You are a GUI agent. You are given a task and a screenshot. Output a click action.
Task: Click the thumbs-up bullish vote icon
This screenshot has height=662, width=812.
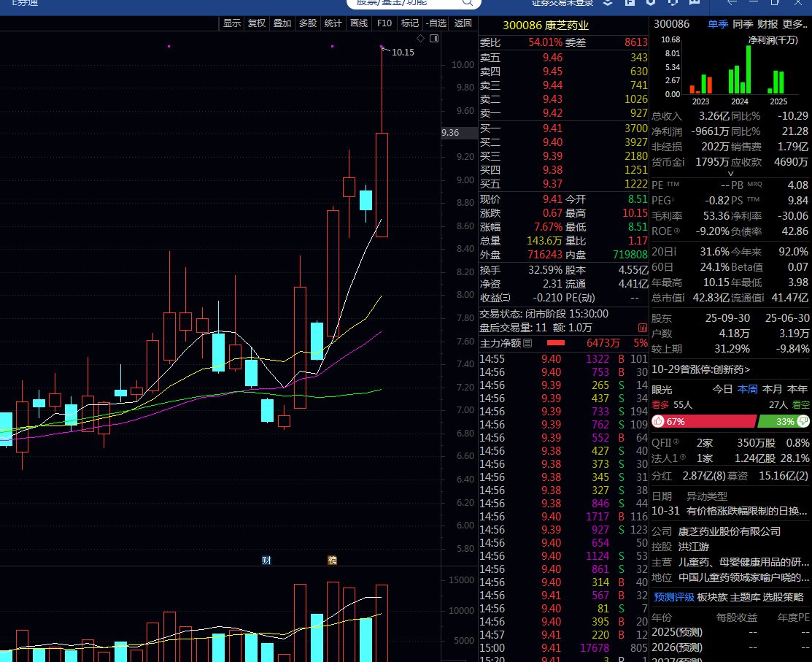coord(658,421)
